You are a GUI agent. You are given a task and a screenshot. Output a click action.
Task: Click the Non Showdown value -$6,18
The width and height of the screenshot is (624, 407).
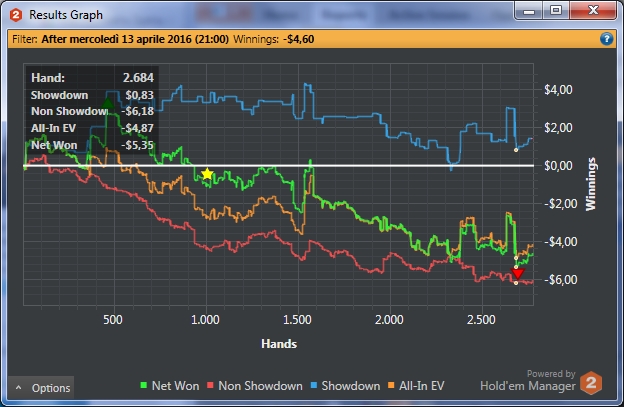point(137,111)
